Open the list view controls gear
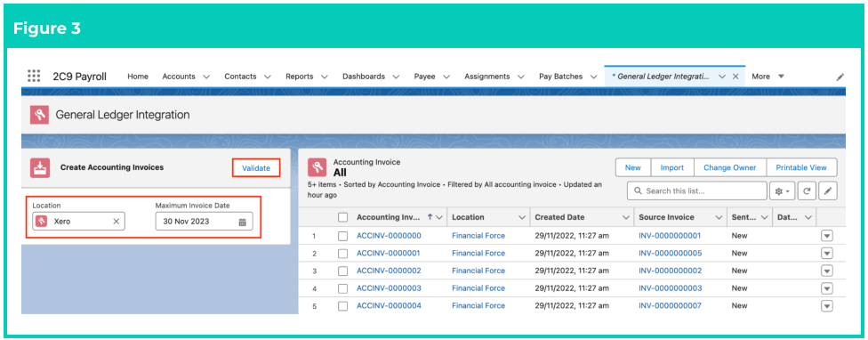 782,191
